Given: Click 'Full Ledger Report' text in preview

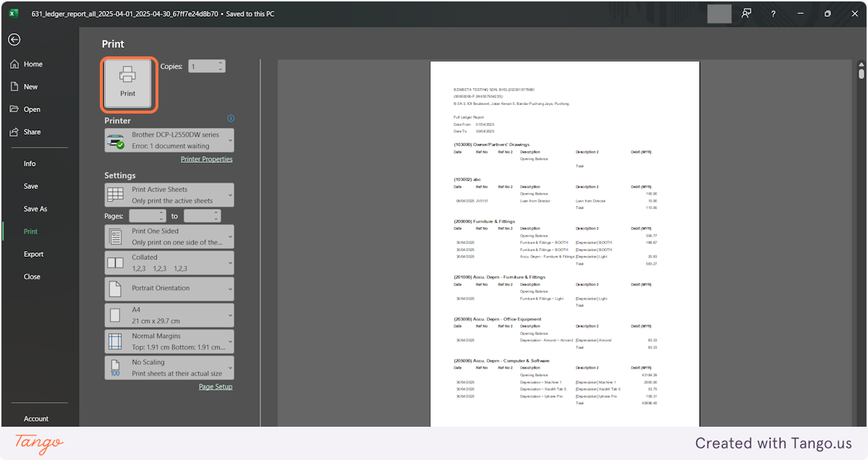Looking at the screenshot, I should [x=469, y=117].
